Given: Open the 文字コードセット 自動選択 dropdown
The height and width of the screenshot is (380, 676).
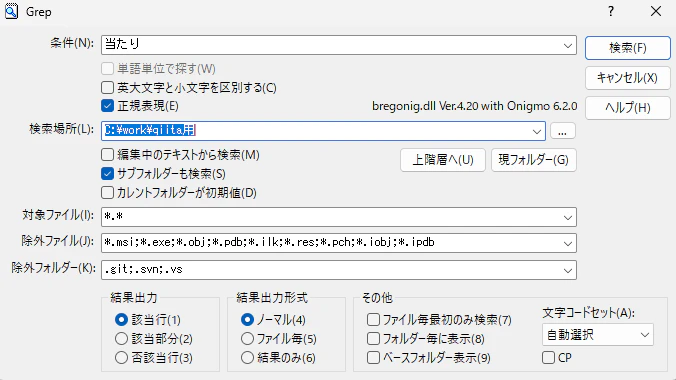Looking at the screenshot, I should pyautogui.click(x=598, y=335).
